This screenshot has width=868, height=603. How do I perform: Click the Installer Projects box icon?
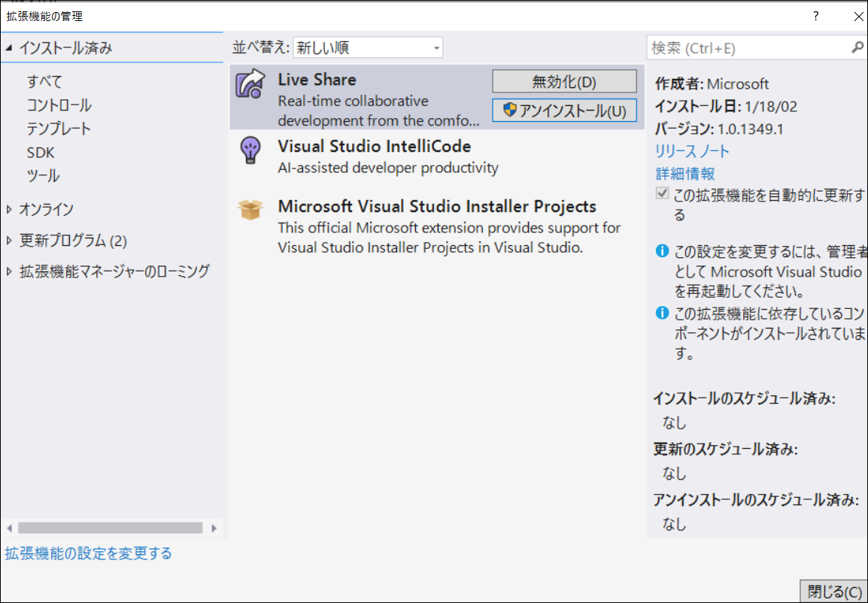[x=250, y=209]
